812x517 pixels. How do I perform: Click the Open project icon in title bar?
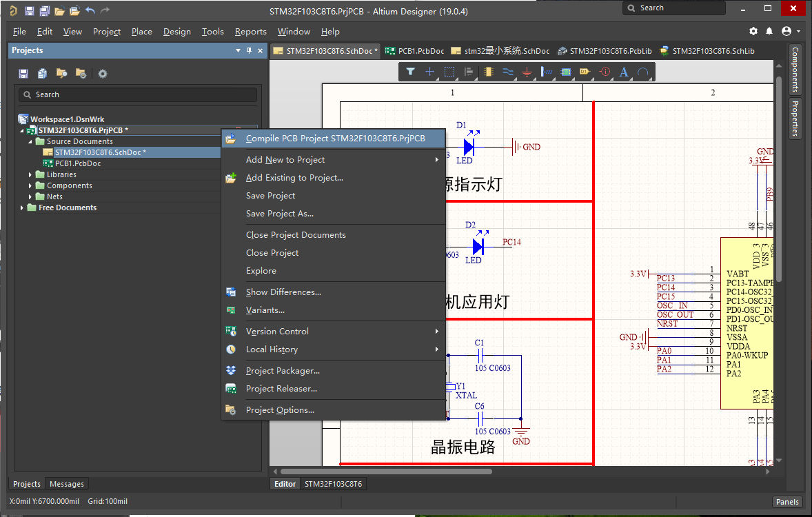(75, 10)
